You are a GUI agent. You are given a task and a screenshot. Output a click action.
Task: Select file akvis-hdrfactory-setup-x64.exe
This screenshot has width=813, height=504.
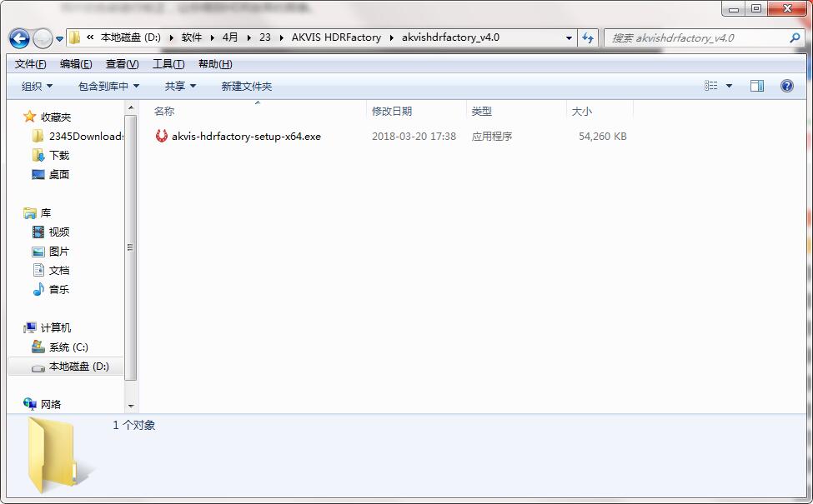tap(246, 137)
